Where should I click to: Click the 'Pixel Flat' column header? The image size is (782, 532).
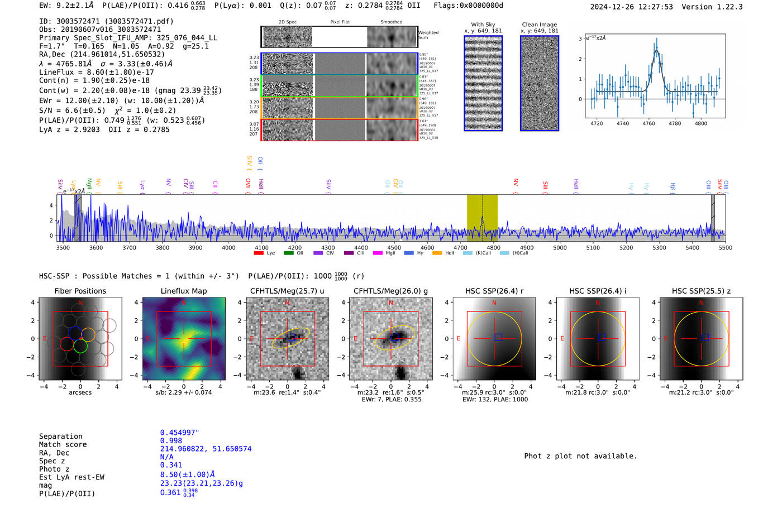point(340,22)
